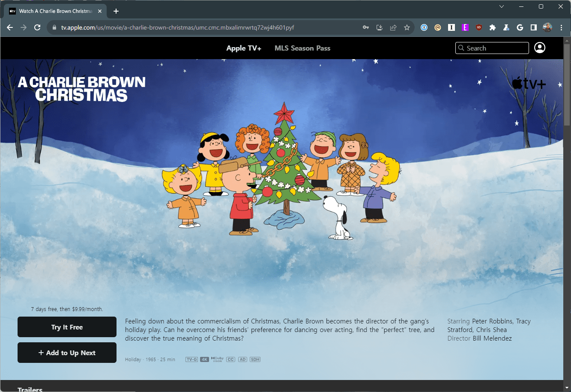571x392 pixels.
Task: Open Chris Shea cast link
Action: click(x=492, y=330)
